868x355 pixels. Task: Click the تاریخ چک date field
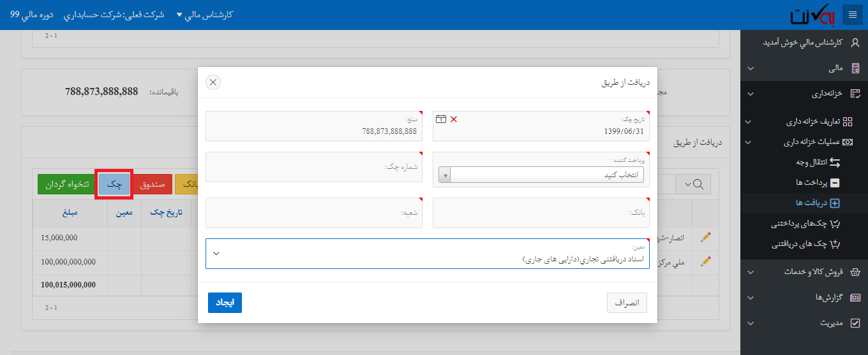541,126
